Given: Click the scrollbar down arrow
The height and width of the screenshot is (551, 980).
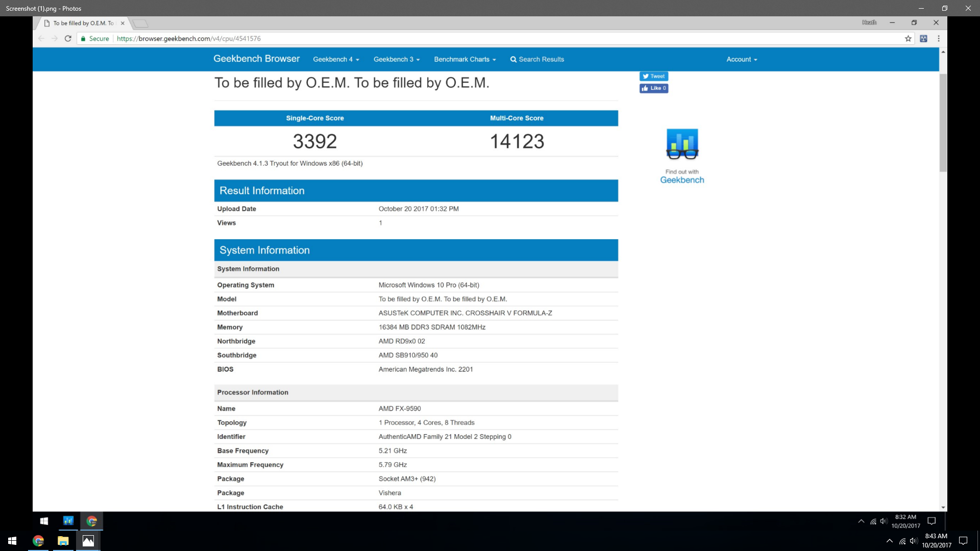Looking at the screenshot, I should [943, 507].
